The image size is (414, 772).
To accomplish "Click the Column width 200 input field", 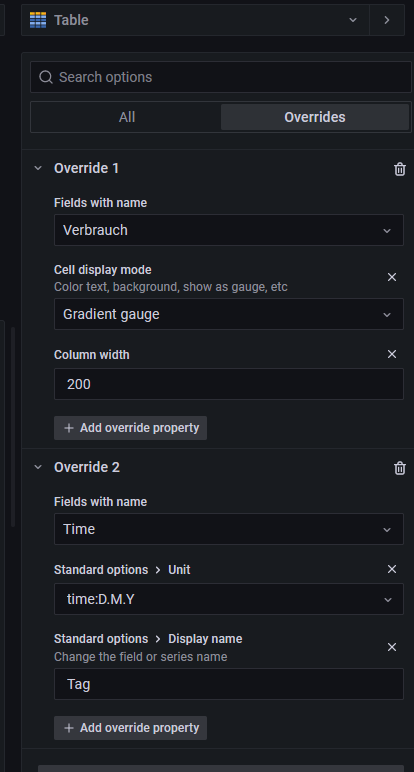I will click(229, 384).
